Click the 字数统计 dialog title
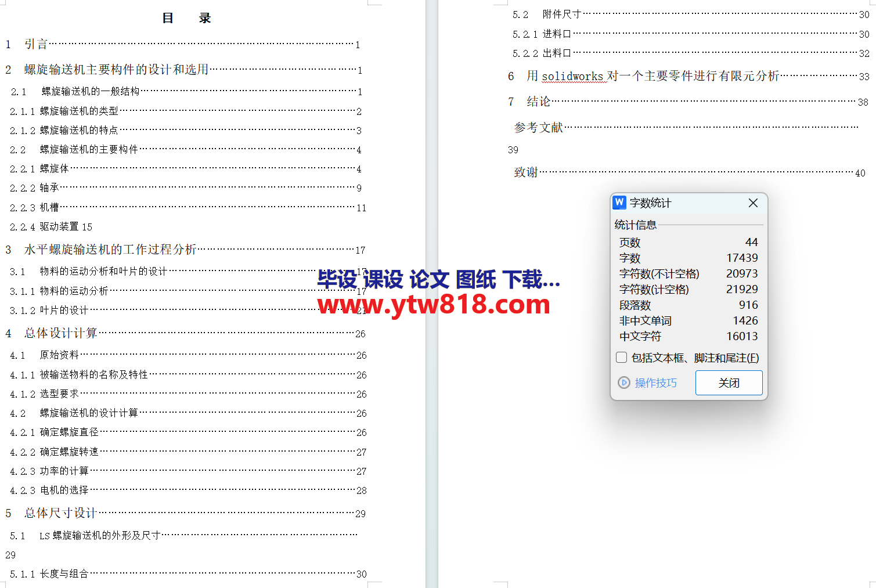 pyautogui.click(x=650, y=203)
